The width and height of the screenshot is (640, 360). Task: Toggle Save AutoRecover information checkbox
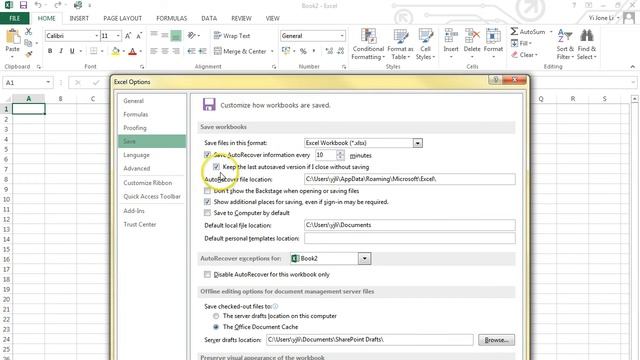click(x=207, y=155)
